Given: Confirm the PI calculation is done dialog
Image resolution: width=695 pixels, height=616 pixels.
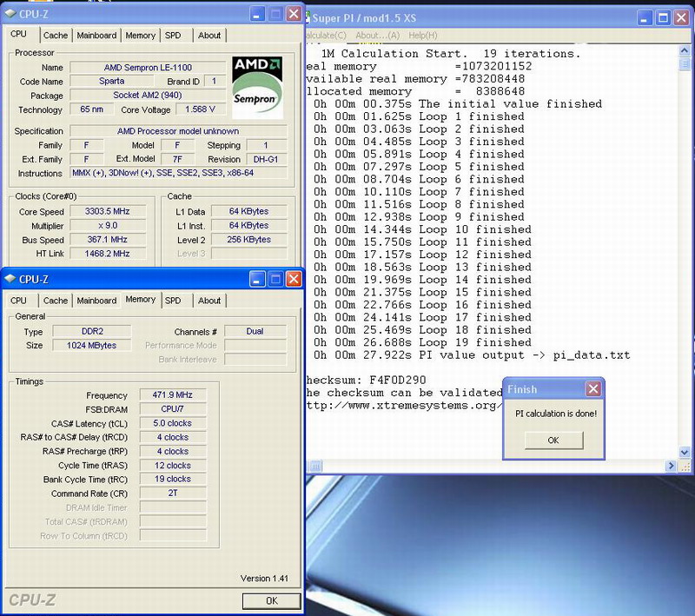Looking at the screenshot, I should click(x=553, y=440).
